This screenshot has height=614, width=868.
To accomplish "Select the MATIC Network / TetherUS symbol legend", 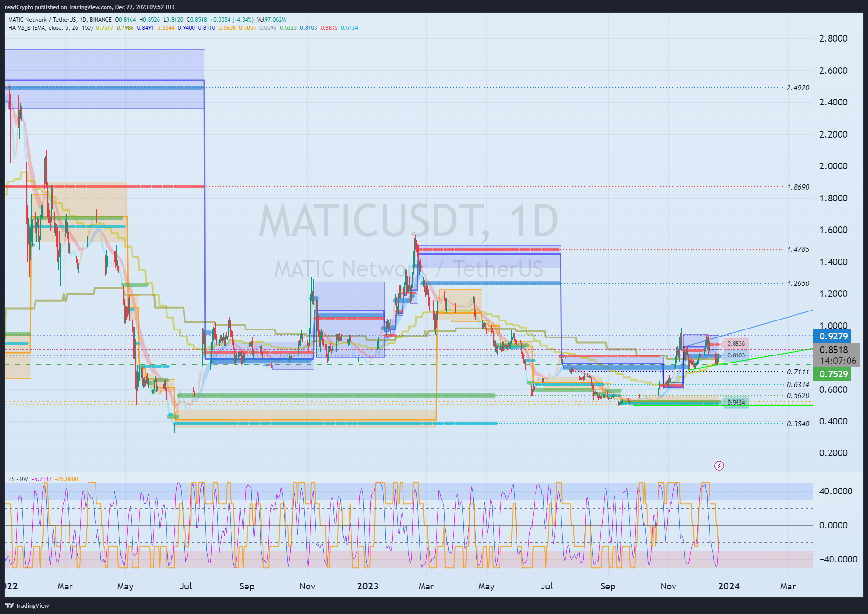I will tap(60, 20).
